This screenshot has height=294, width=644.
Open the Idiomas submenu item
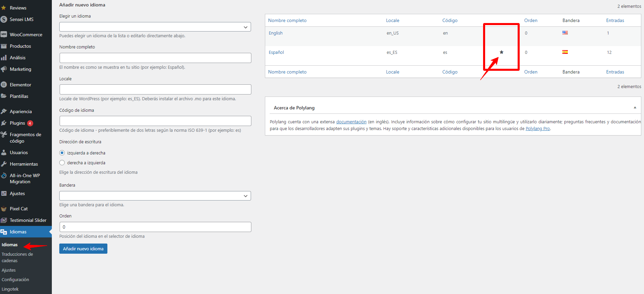click(x=9, y=245)
